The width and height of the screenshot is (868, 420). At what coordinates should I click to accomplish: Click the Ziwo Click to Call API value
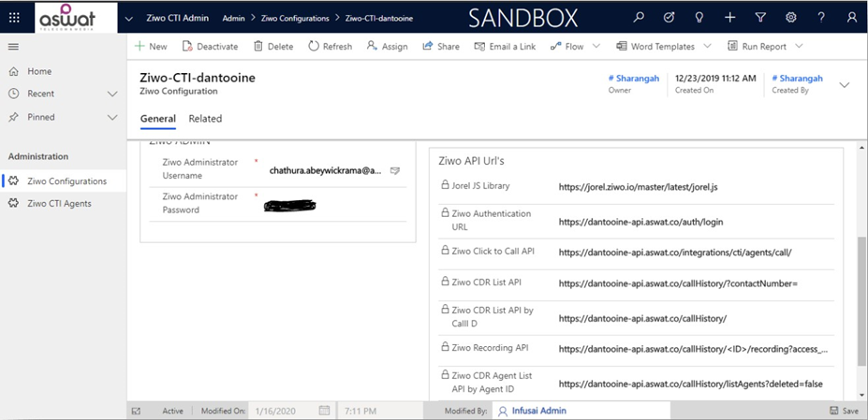[x=675, y=253]
